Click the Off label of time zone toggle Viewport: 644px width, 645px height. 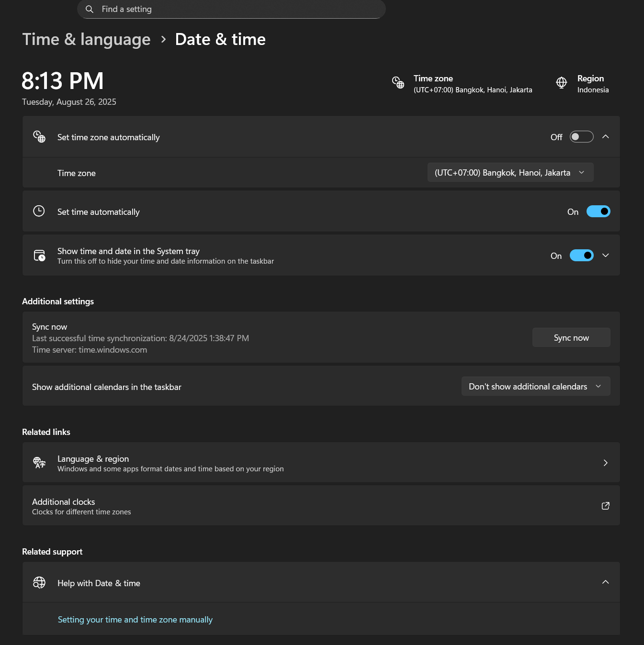click(556, 137)
